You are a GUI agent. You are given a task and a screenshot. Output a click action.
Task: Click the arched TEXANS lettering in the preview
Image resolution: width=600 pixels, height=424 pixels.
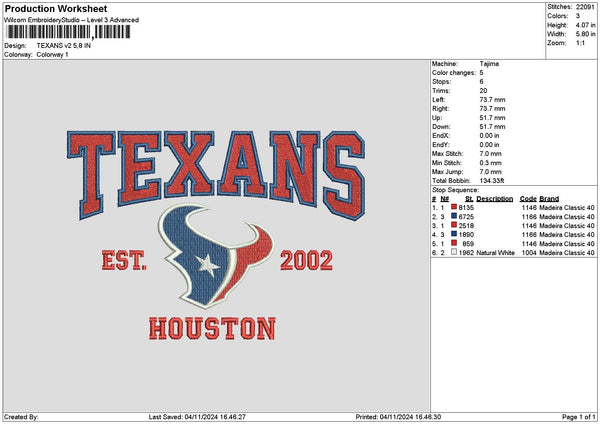tap(216, 174)
